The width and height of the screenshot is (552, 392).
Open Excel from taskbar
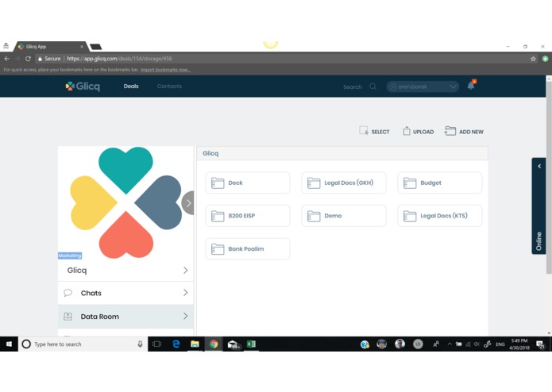(x=251, y=344)
